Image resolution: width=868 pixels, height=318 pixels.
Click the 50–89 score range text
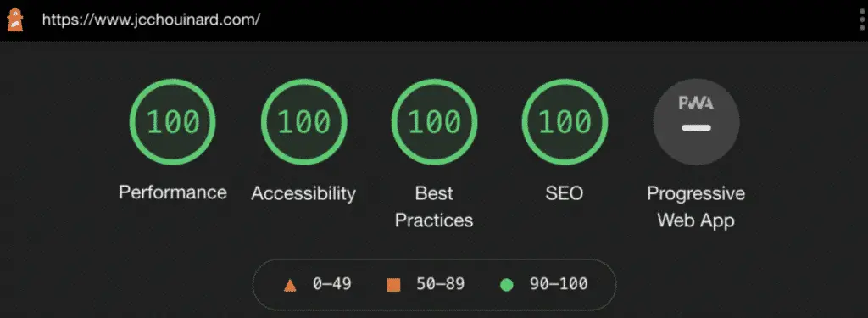441,284
